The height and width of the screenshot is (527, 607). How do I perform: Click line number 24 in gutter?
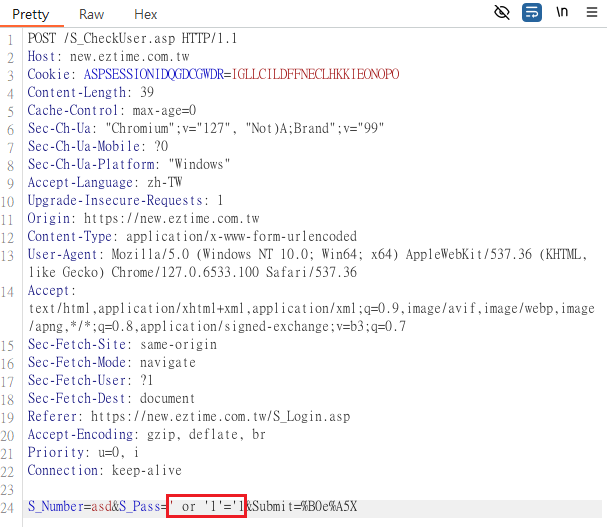point(8,508)
